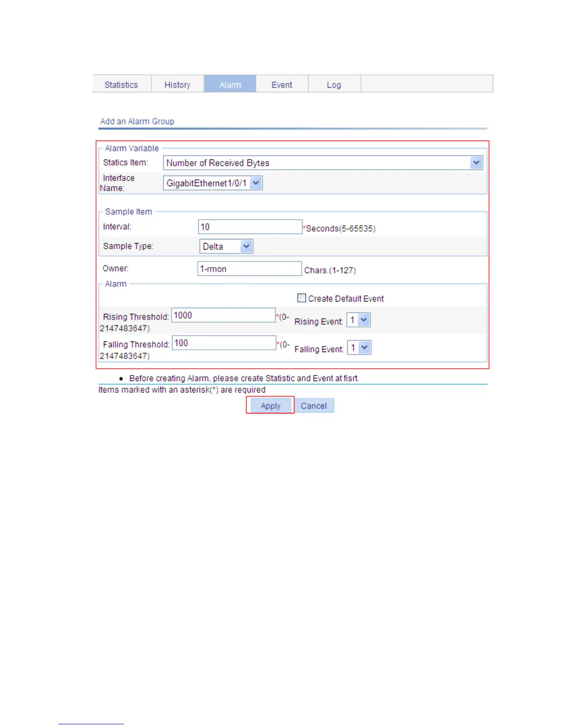Click the 'Falling Event:' label
Image resolution: width=563 pixels, height=728 pixels.
click(319, 349)
